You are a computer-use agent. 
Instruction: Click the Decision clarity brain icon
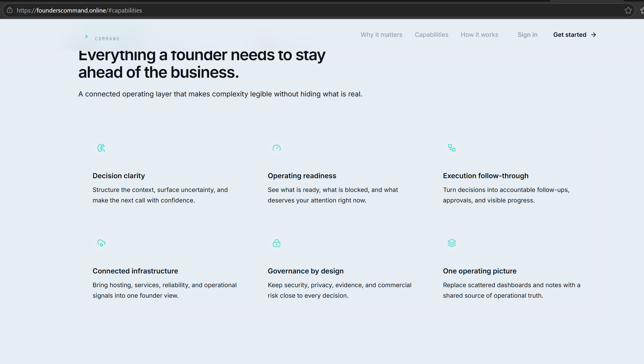pos(101,148)
